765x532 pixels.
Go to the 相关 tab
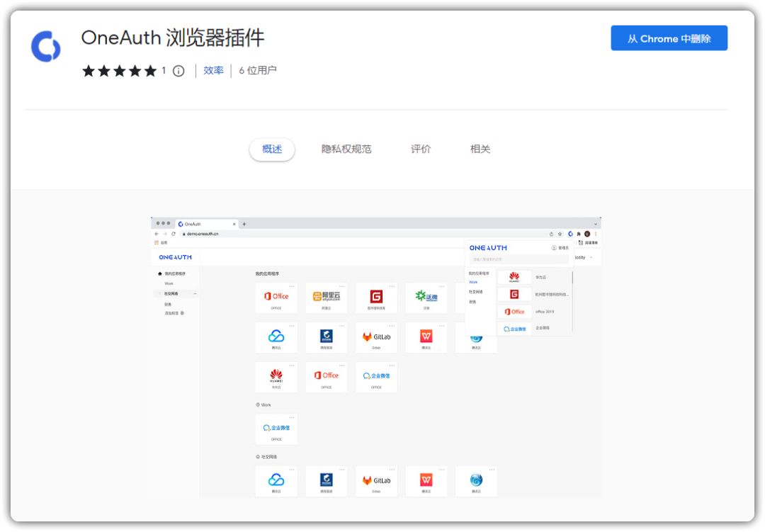coord(480,149)
